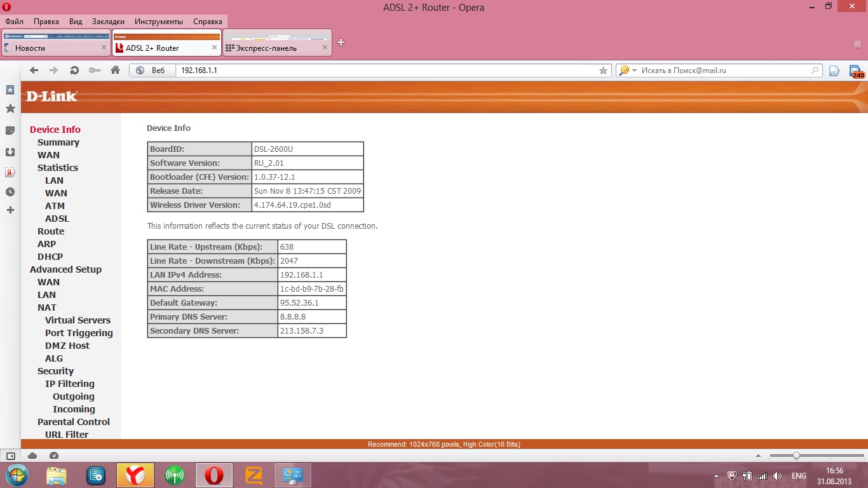The height and width of the screenshot is (488, 868).
Task: Open the password wand key icon
Action: click(x=95, y=71)
